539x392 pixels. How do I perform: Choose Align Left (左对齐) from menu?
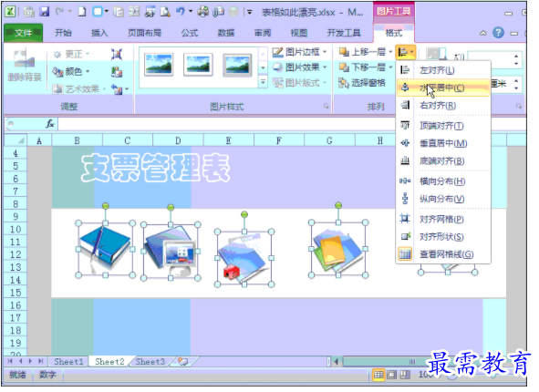pyautogui.click(x=443, y=70)
